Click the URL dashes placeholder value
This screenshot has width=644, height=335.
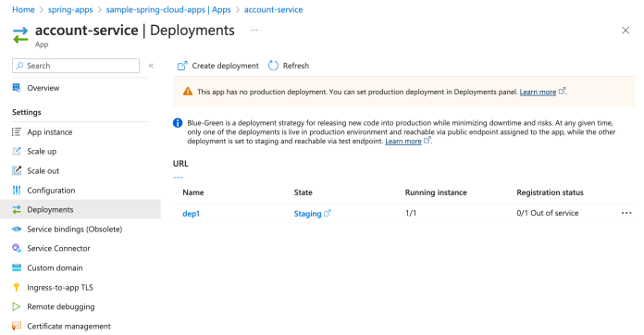(x=178, y=178)
